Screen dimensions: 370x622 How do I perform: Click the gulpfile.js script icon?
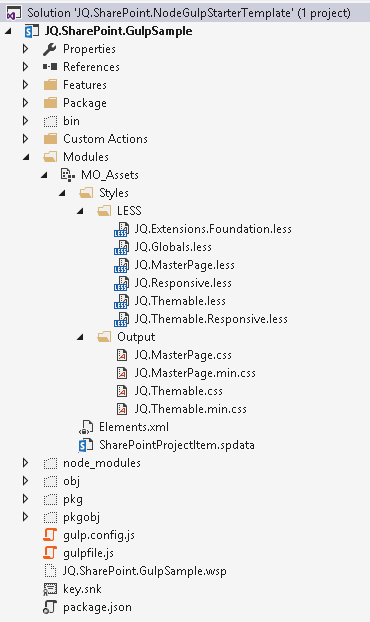(50, 553)
